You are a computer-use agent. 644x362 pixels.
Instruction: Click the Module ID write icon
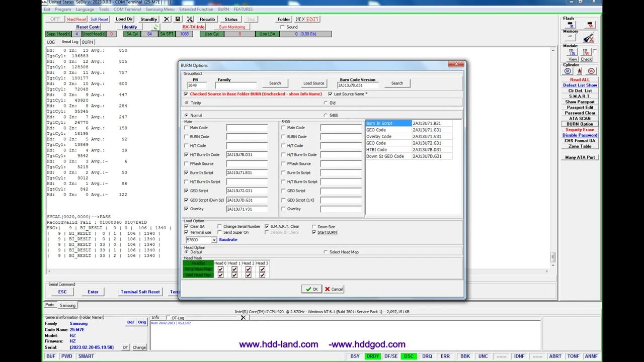[x=586, y=52]
